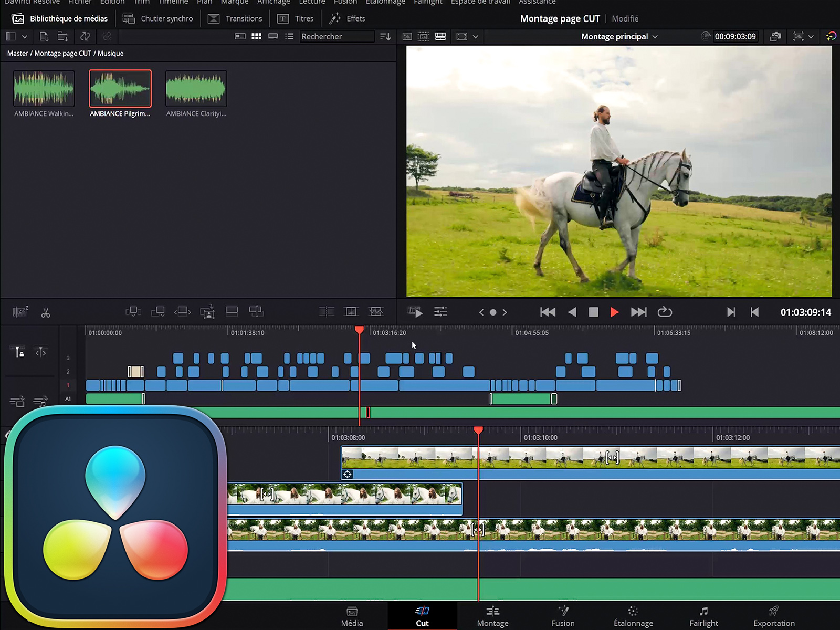Screen dimensions: 840x630
Task: Open the Fast Review playback icon
Action: (x=415, y=312)
